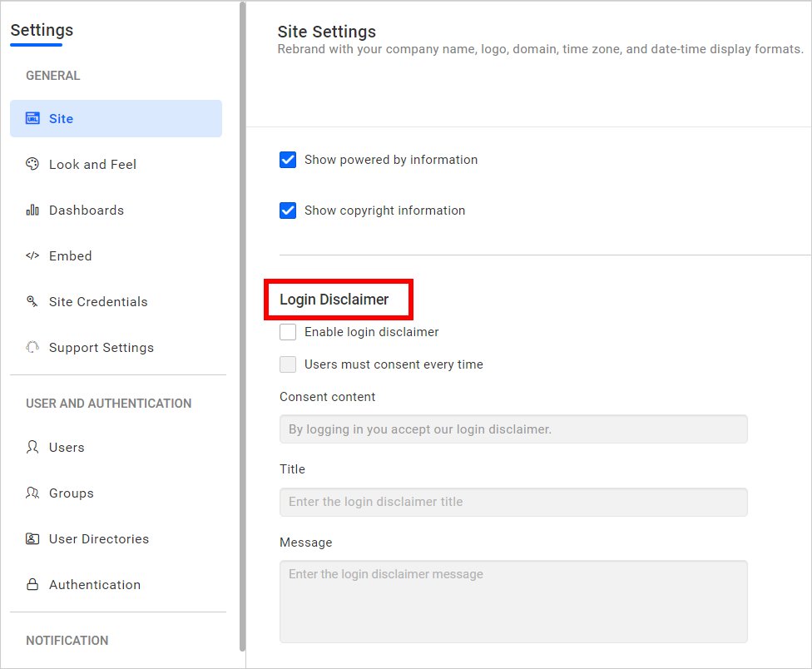The image size is (812, 669).
Task: Click the Support Settings headset icon
Action: click(32, 347)
